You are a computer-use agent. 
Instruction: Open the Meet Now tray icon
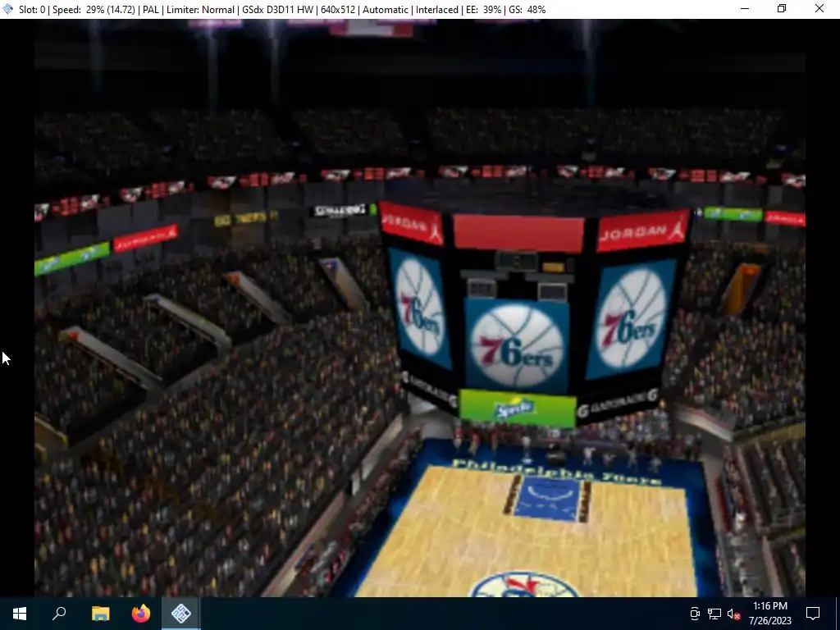point(694,614)
